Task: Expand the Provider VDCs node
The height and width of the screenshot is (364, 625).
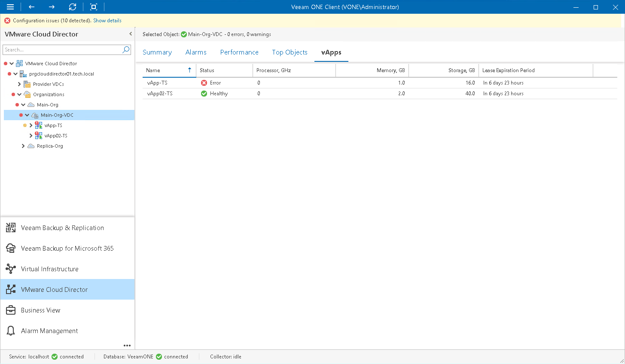Action: click(x=19, y=84)
